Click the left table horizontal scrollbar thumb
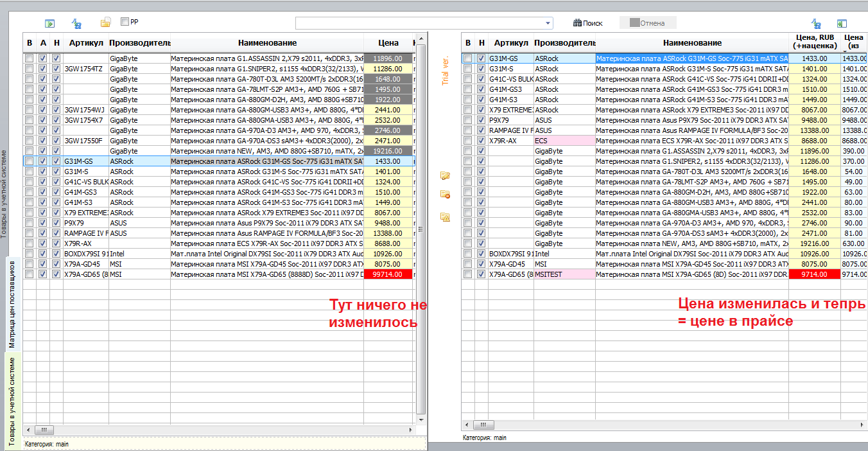Image resolution: width=868 pixels, height=451 pixels. tap(44, 429)
